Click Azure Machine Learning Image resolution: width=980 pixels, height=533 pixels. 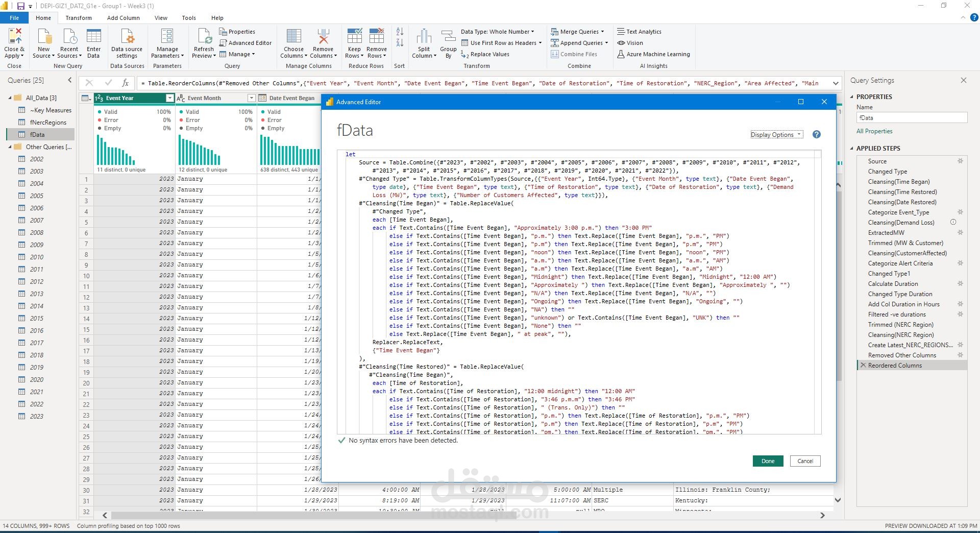click(x=653, y=54)
